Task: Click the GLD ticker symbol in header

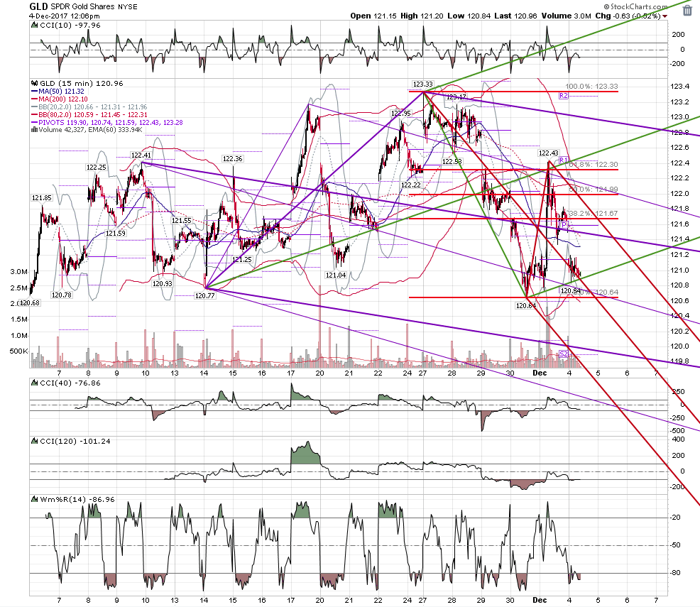Action: 38,6
